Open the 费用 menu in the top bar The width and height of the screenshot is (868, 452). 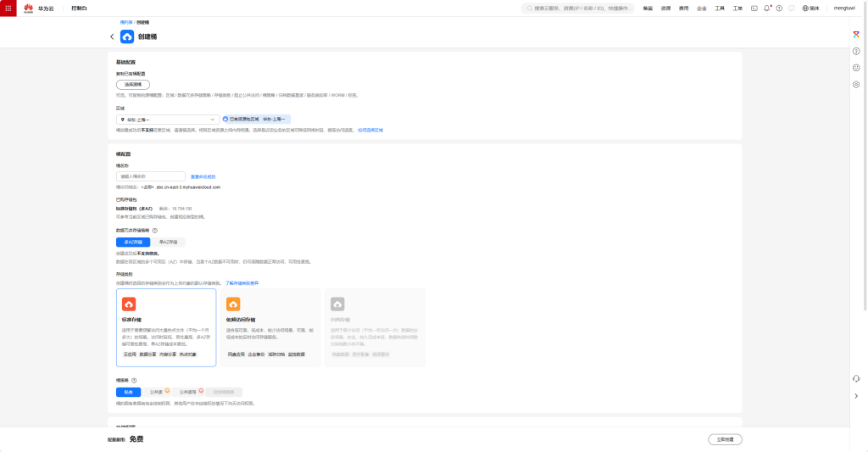coord(684,8)
